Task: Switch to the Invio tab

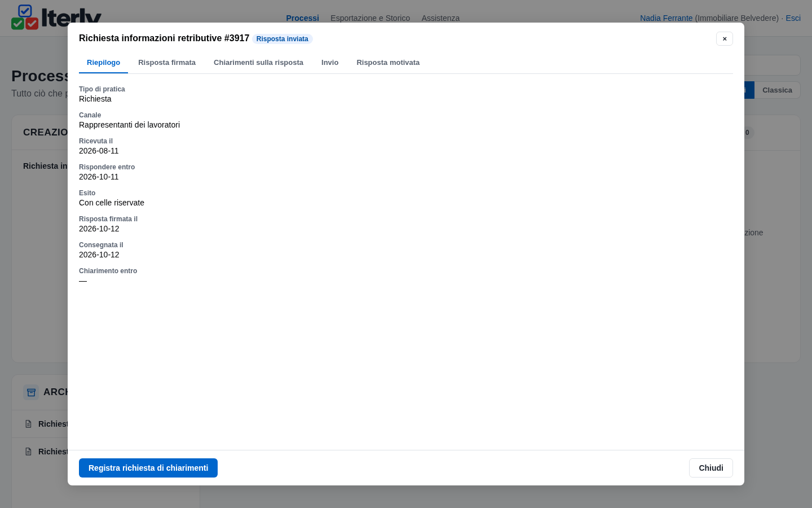Action: (x=330, y=63)
